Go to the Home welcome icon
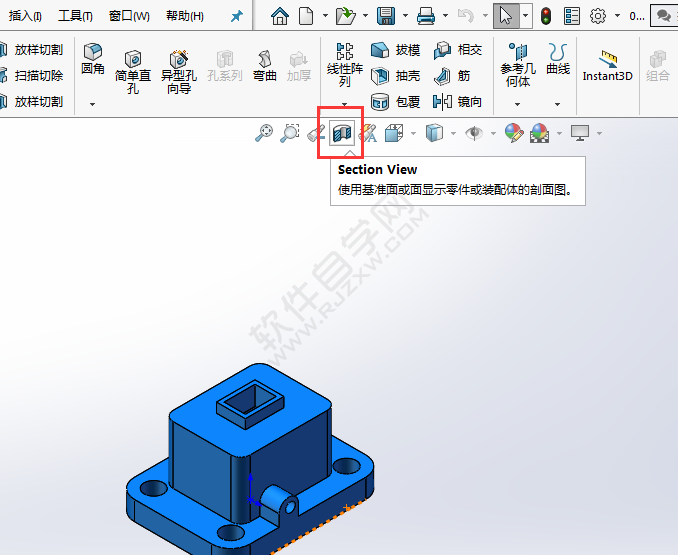The width and height of the screenshot is (678, 555). (280, 16)
